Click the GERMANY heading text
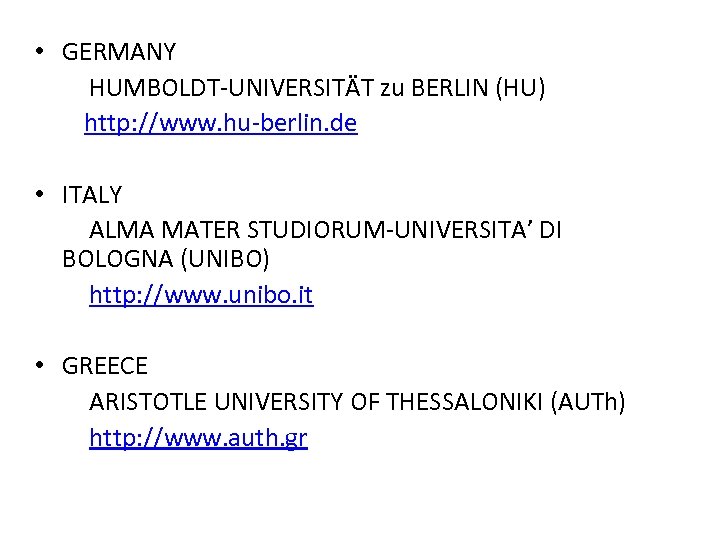720x540 pixels. (x=119, y=52)
